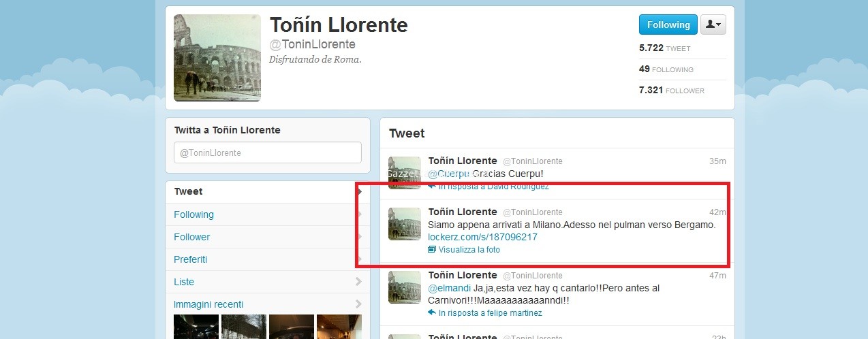Click the chevron next to Liste

(359, 282)
